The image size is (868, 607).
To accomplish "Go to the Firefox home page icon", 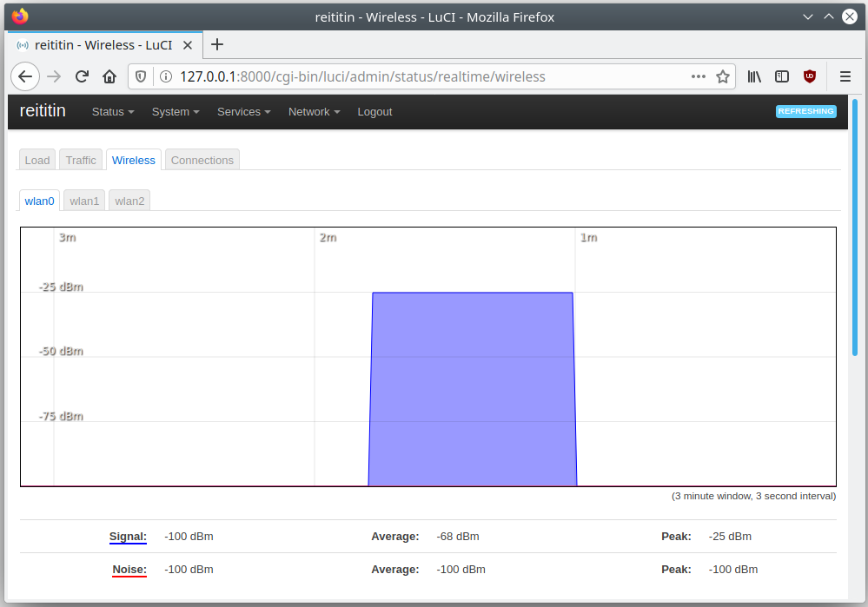I will [x=109, y=76].
